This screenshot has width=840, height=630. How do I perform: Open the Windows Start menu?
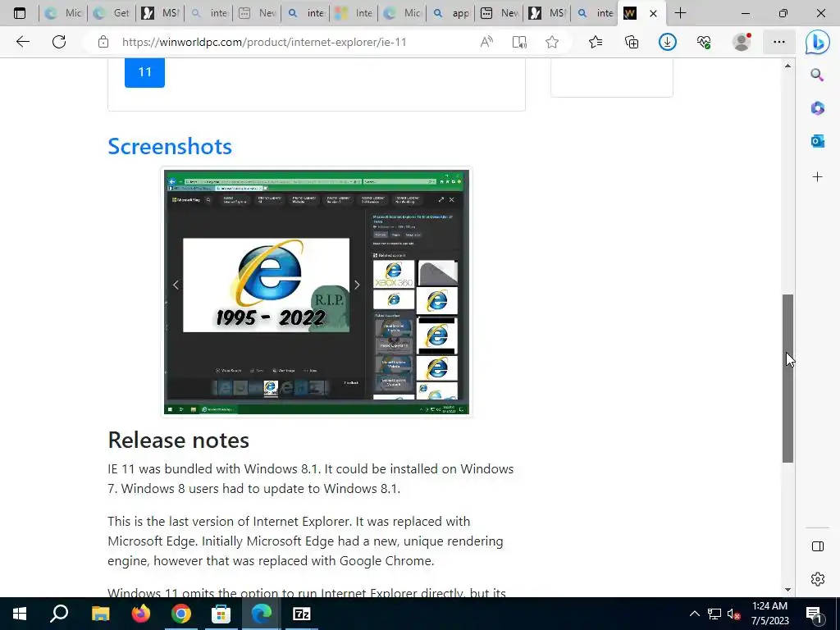[x=20, y=614]
